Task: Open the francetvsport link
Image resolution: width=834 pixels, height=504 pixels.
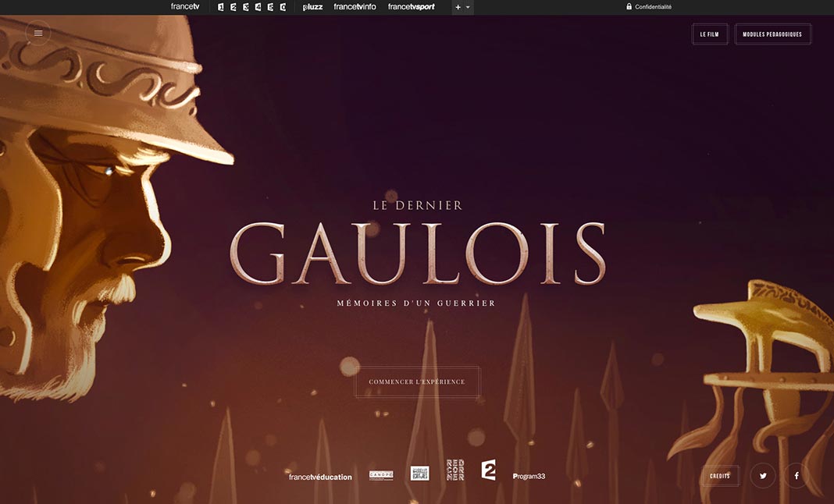Action: 412,7
